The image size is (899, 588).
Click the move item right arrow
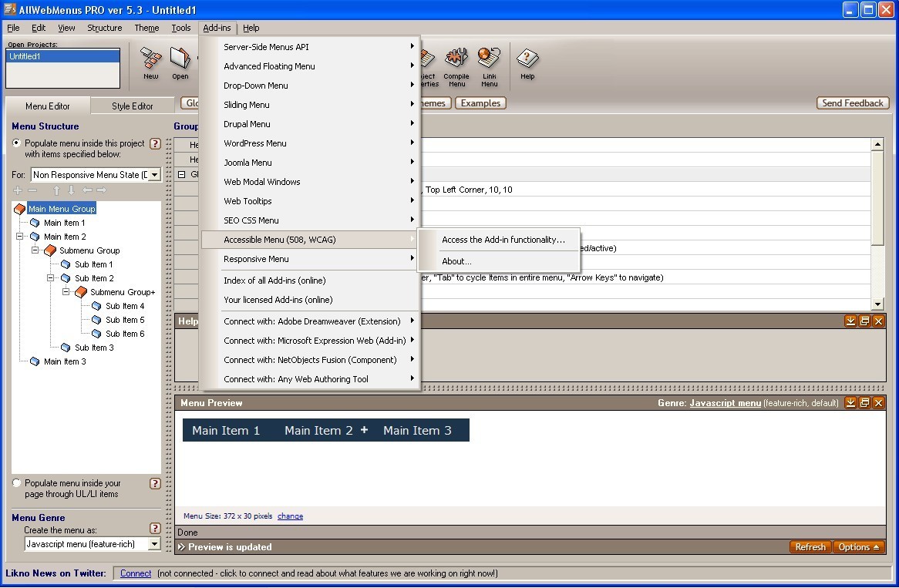tap(102, 190)
